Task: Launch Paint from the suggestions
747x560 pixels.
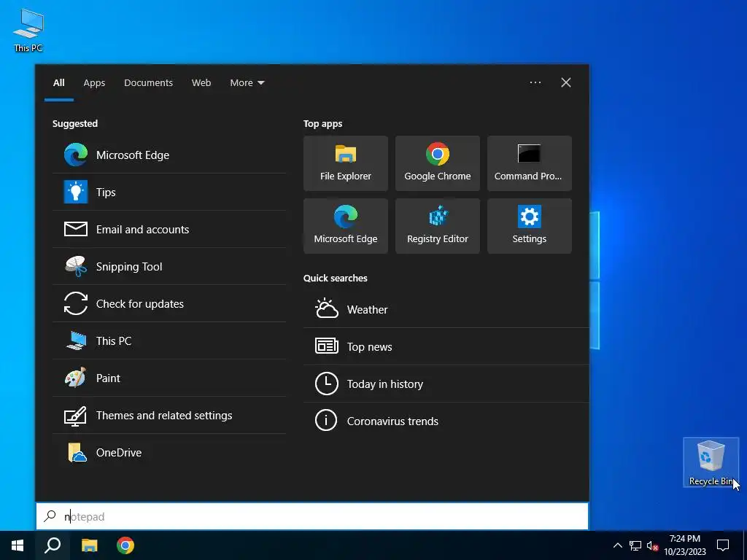Action: click(169, 378)
